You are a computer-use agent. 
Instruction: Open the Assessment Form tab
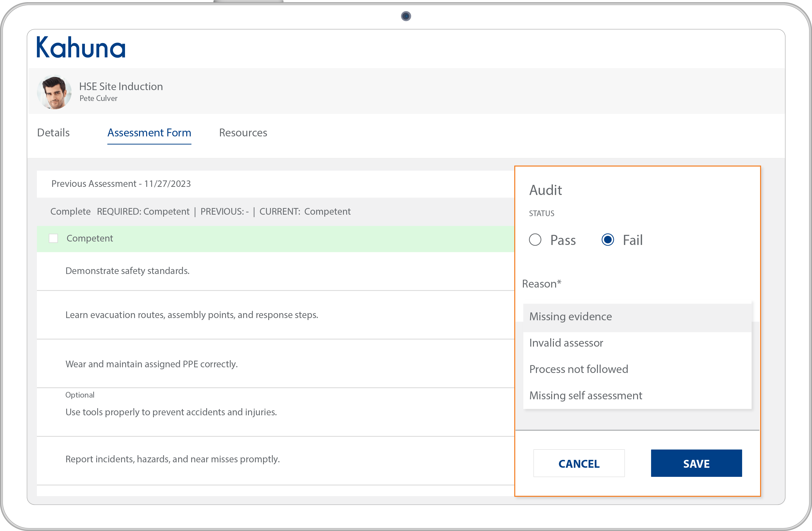pyautogui.click(x=149, y=132)
